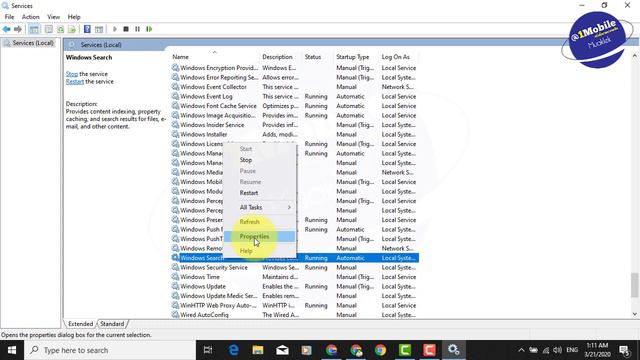Select the Windows Update Medic Service row

[x=295, y=296]
